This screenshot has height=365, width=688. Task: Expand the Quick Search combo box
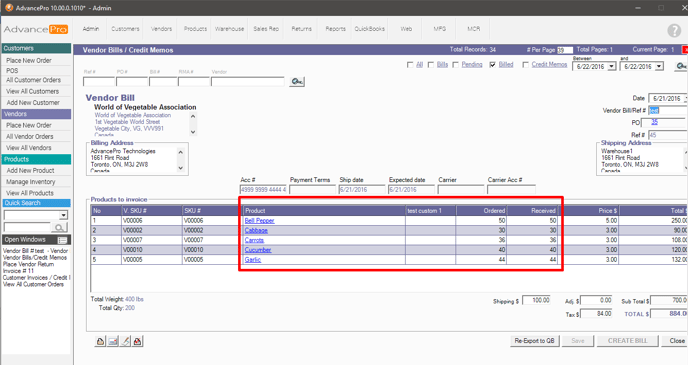(x=64, y=215)
